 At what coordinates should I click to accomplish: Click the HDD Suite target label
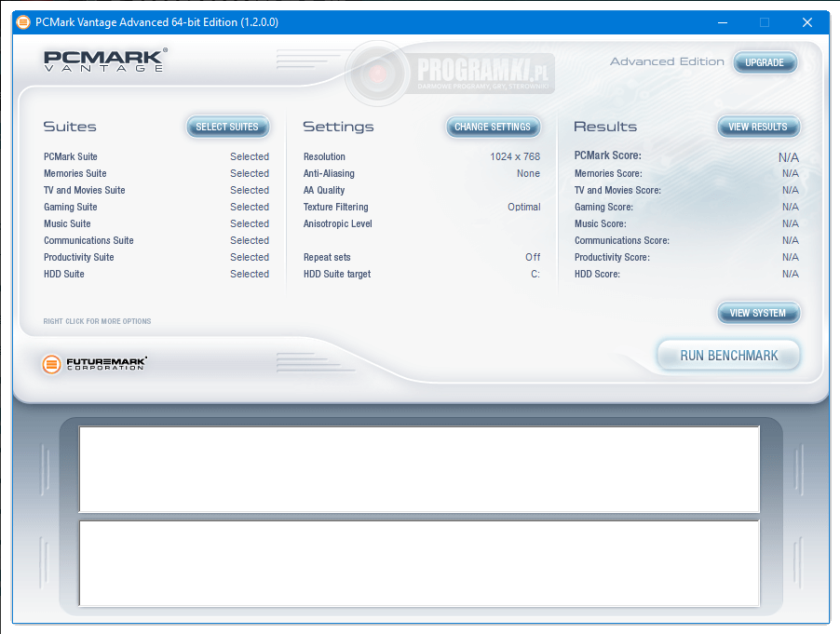click(337, 274)
